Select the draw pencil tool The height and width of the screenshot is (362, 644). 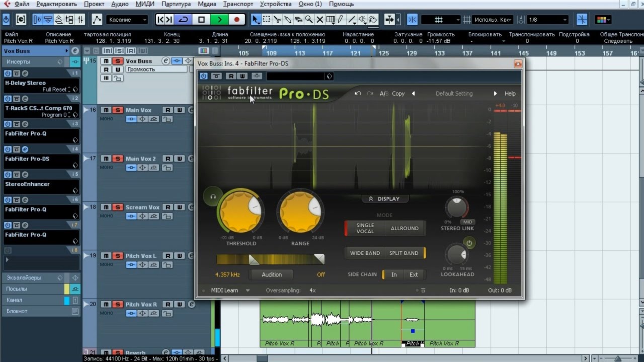pos(340,20)
